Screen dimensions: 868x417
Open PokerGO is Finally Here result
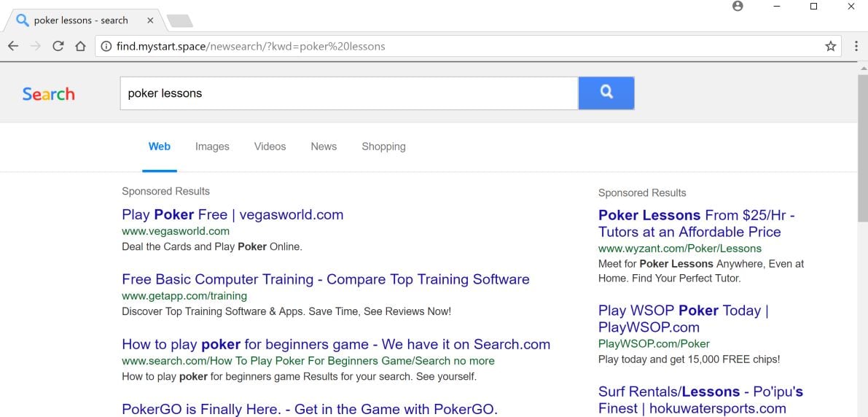pos(310,409)
